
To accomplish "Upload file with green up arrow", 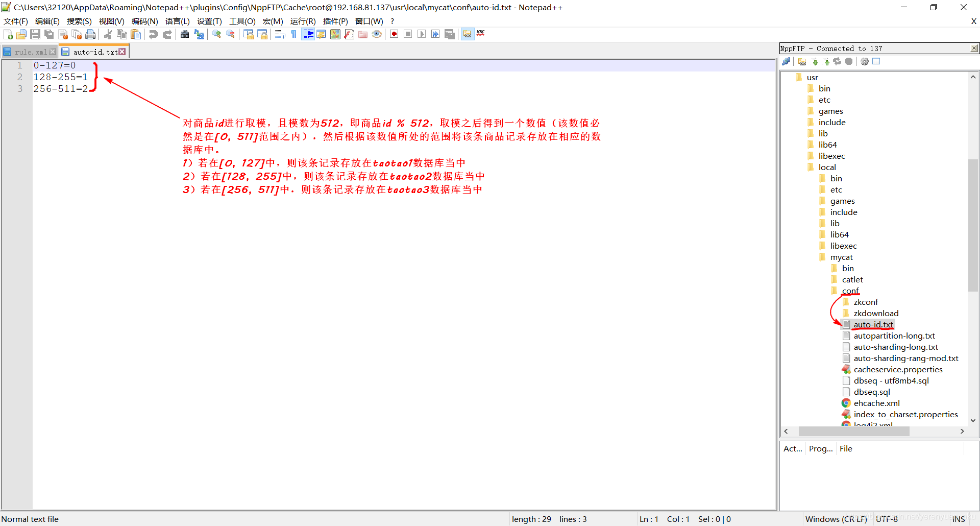I will pos(827,62).
